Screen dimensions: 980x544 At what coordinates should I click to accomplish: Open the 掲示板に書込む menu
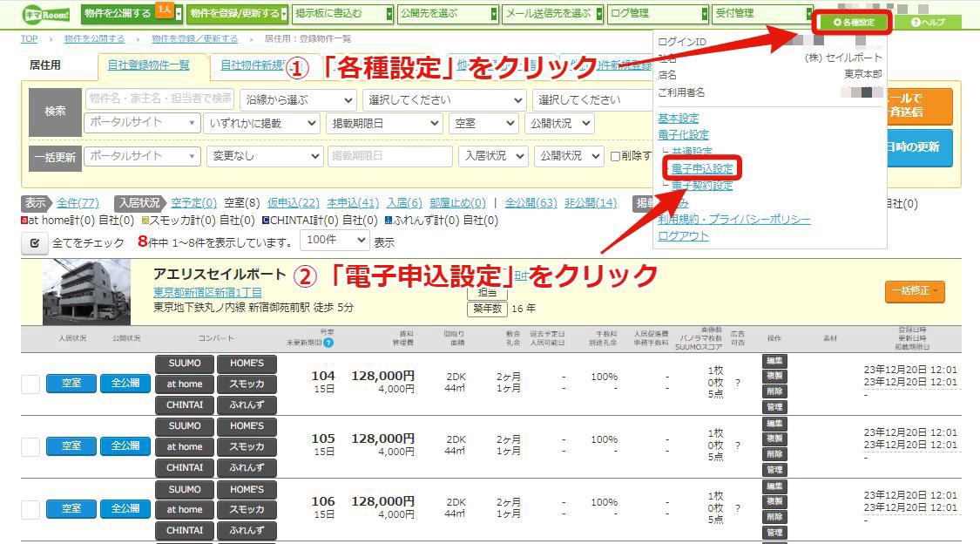pos(343,13)
